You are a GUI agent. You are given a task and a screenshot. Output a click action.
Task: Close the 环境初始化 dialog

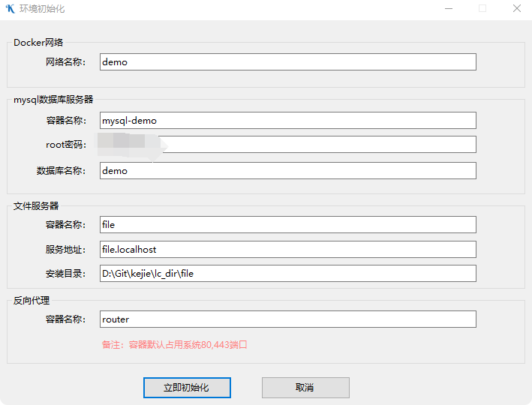pyautogui.click(x=517, y=9)
